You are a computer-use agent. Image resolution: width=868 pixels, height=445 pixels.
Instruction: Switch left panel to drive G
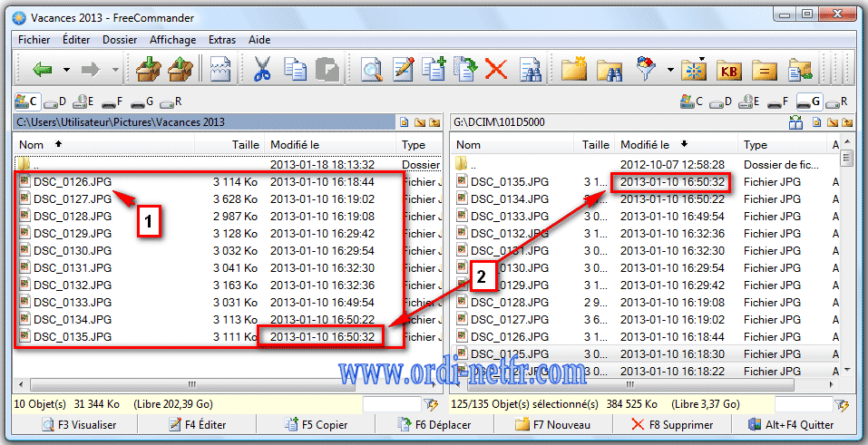pos(141,102)
